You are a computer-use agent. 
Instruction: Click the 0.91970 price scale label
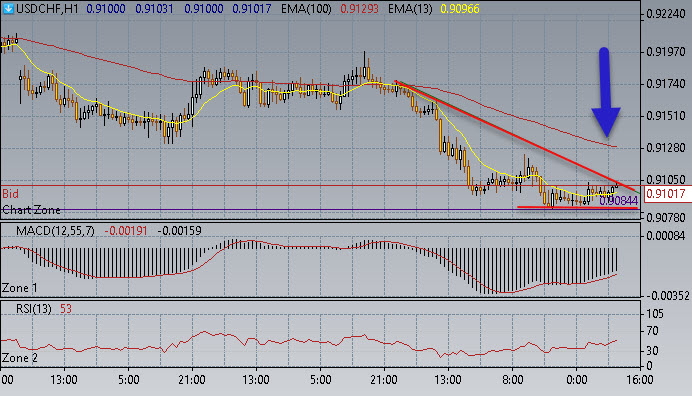click(666, 52)
